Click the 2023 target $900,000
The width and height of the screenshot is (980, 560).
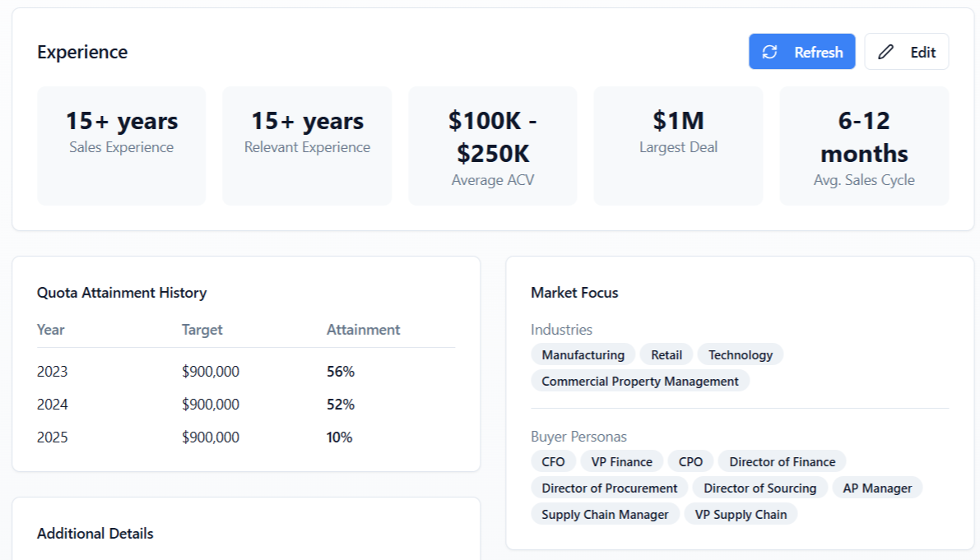pos(211,372)
